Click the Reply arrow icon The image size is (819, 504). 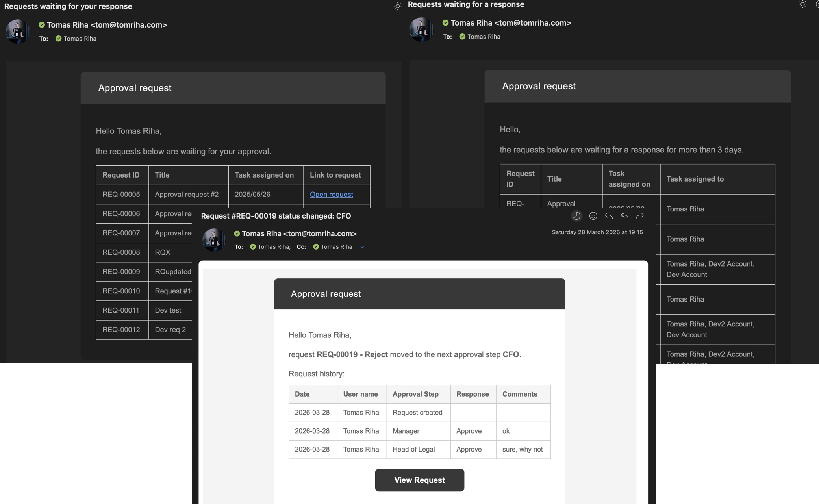[609, 216]
